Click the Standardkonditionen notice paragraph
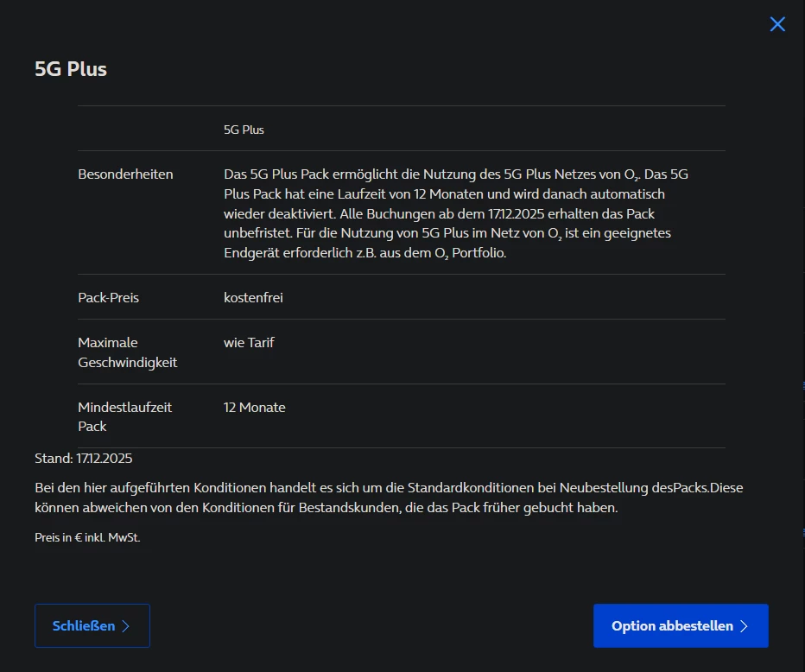The width and height of the screenshot is (805, 672). (389, 498)
